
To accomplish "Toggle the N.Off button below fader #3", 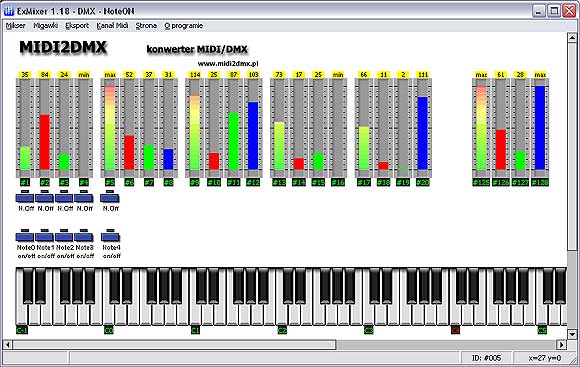I will [x=64, y=198].
